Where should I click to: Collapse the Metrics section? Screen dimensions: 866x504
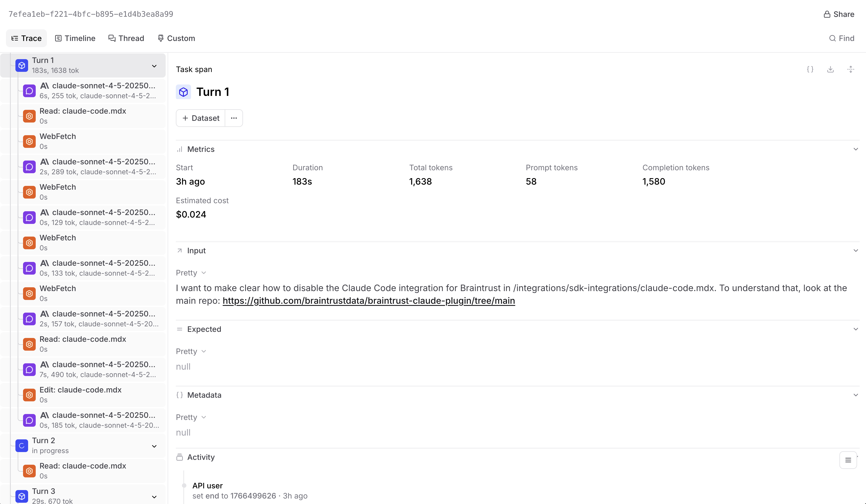coord(855,149)
